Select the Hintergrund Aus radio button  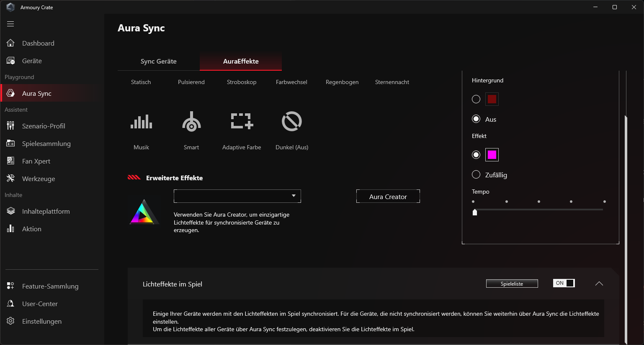pos(476,119)
